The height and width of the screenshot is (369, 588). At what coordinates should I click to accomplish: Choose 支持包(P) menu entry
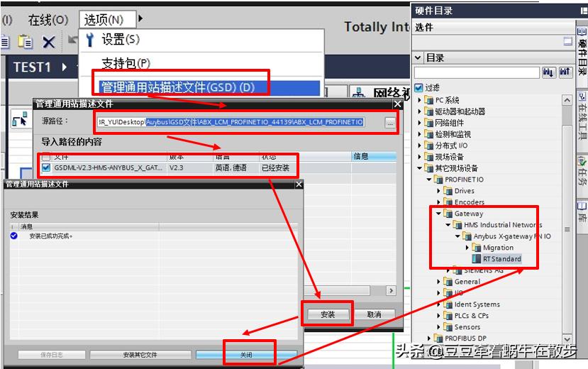click(126, 63)
